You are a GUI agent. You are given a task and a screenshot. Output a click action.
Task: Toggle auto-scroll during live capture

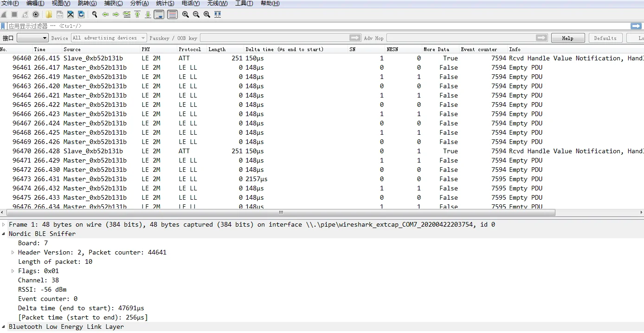[x=159, y=14]
